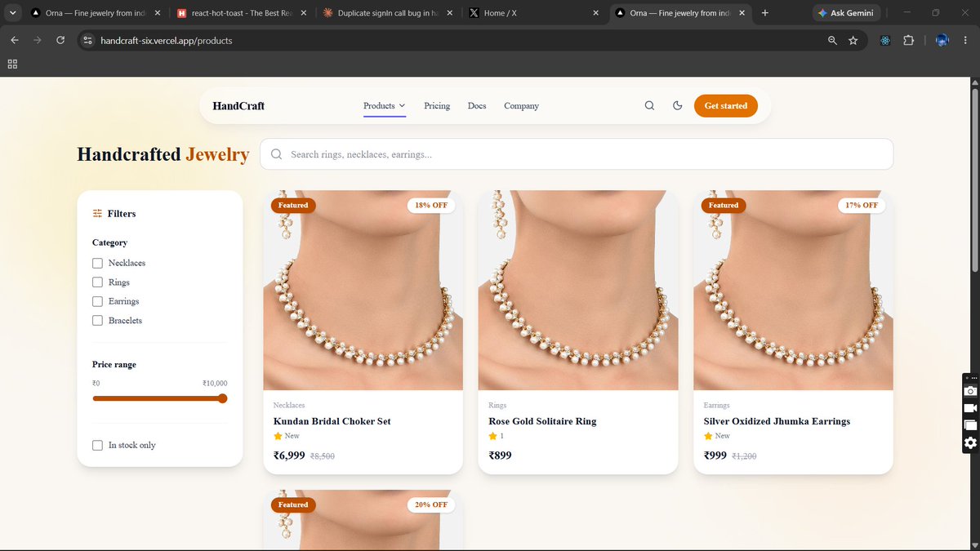Screen dimensions: 980x551
Task: Enable the In stock only checkbox
Action: point(97,445)
